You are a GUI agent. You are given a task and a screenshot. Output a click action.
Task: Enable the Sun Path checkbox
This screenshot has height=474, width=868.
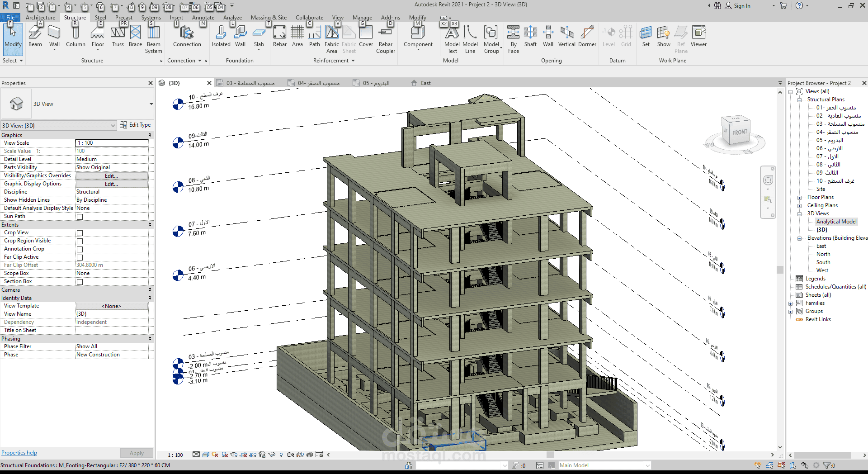80,217
